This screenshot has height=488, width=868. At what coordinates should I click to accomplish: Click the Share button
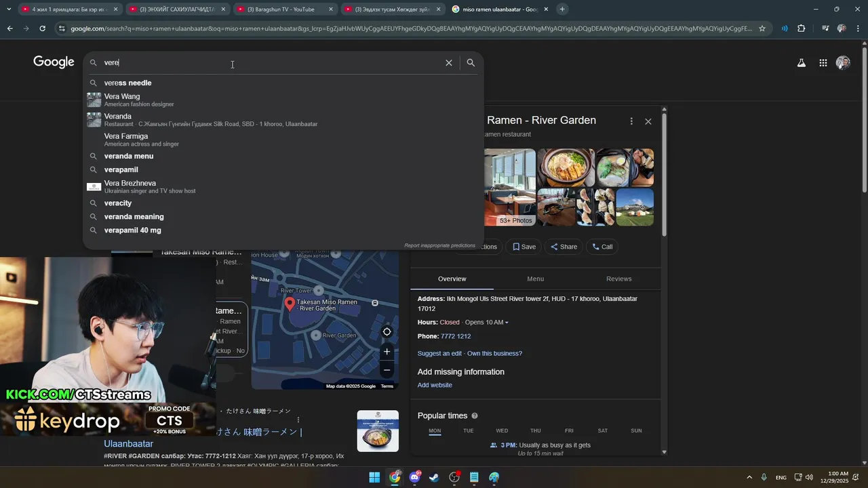pos(564,247)
